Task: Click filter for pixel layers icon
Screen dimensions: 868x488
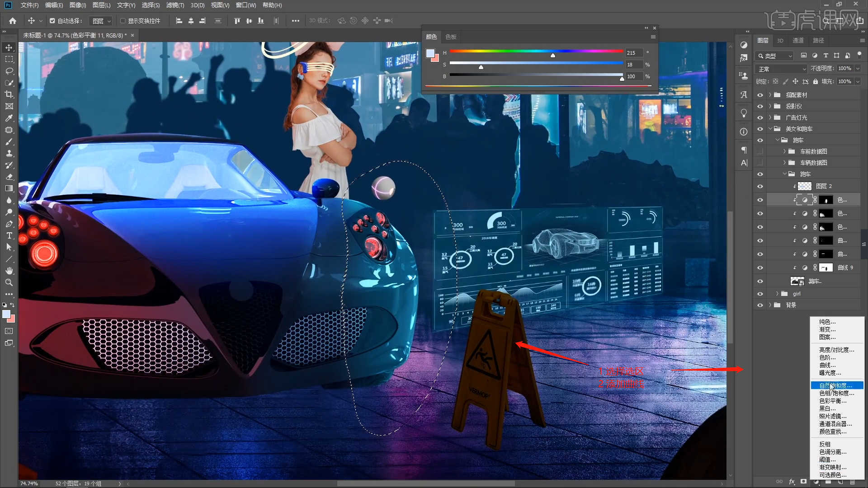Action: (803, 56)
